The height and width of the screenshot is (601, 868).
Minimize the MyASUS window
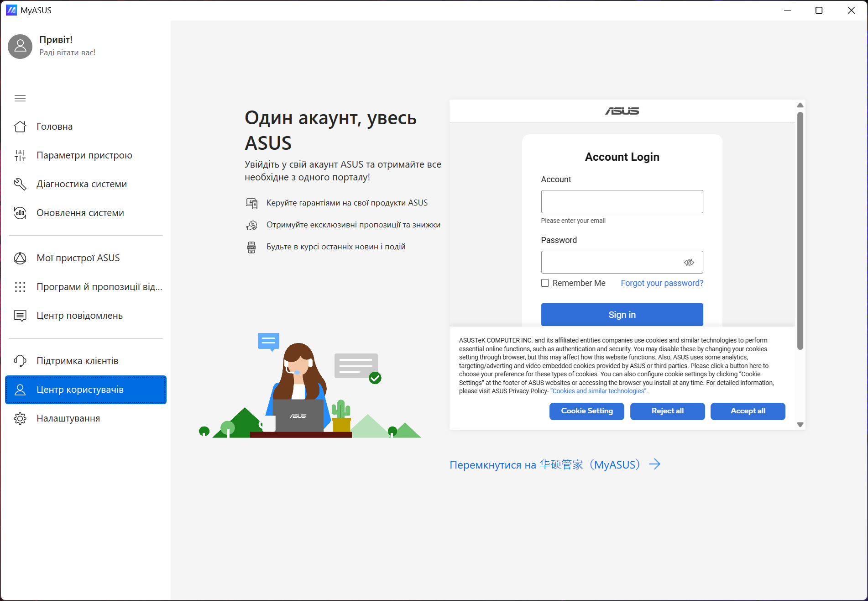click(787, 10)
